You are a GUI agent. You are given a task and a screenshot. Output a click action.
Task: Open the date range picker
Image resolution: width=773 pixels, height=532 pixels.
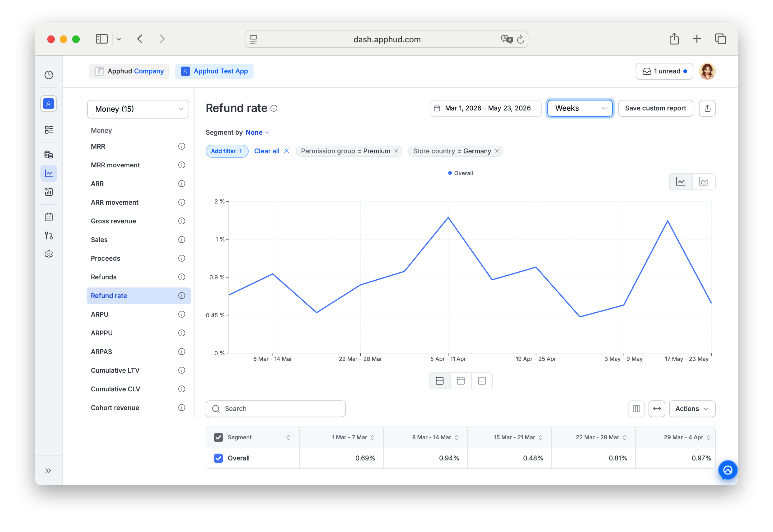[485, 108]
